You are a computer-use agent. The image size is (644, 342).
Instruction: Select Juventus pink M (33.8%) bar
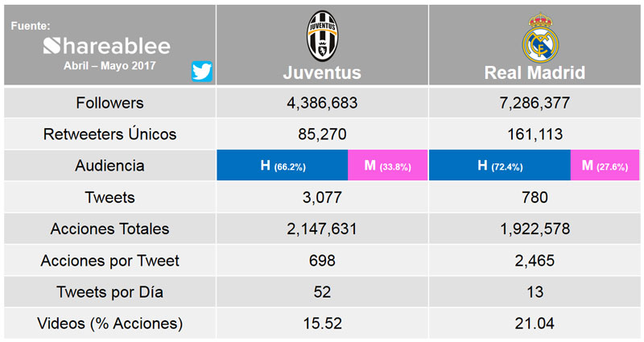(388, 165)
